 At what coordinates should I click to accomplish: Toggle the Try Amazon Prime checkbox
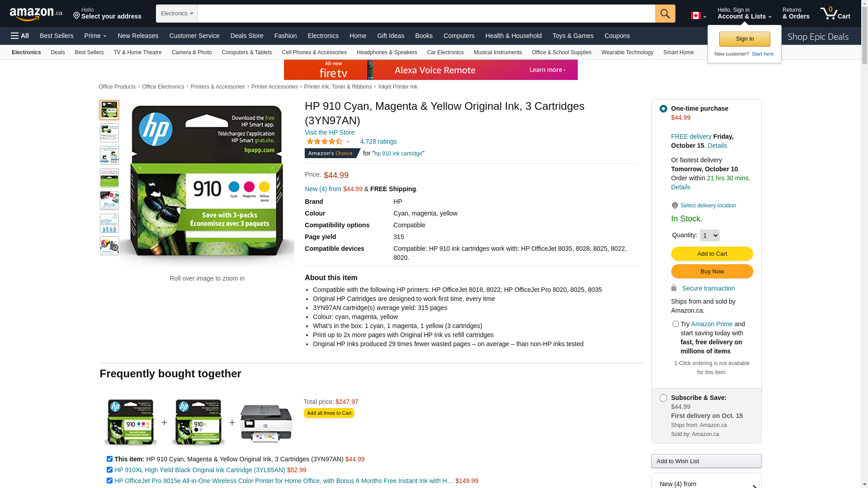coord(675,324)
